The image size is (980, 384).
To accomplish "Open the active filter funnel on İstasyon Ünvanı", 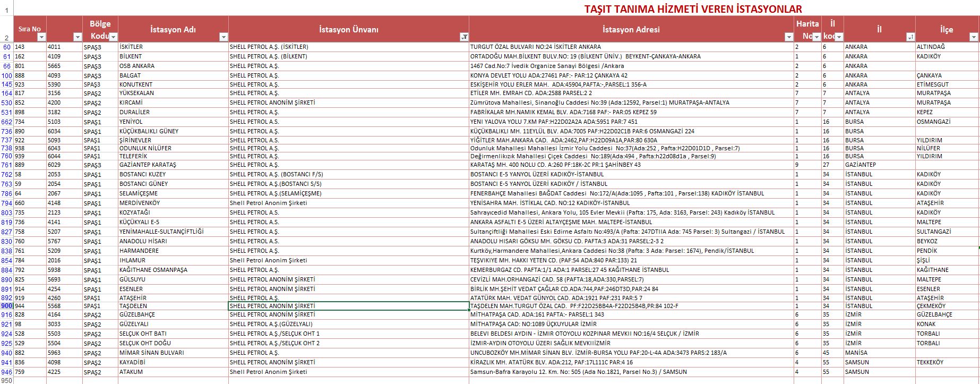I will (464, 37).
